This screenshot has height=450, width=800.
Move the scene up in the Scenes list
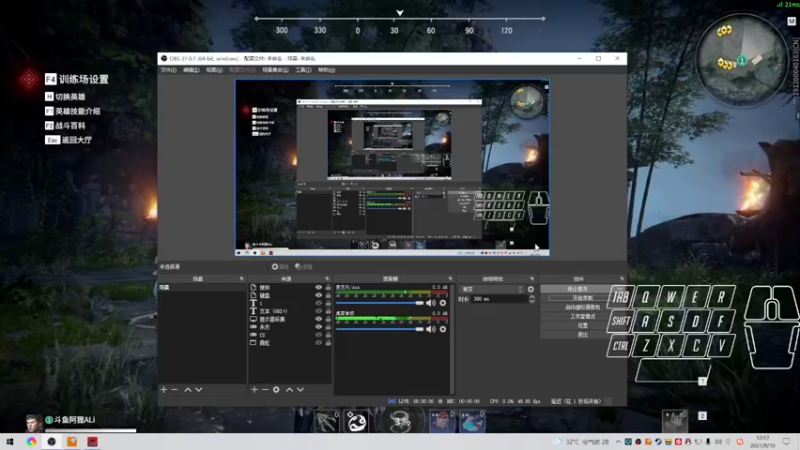click(188, 389)
